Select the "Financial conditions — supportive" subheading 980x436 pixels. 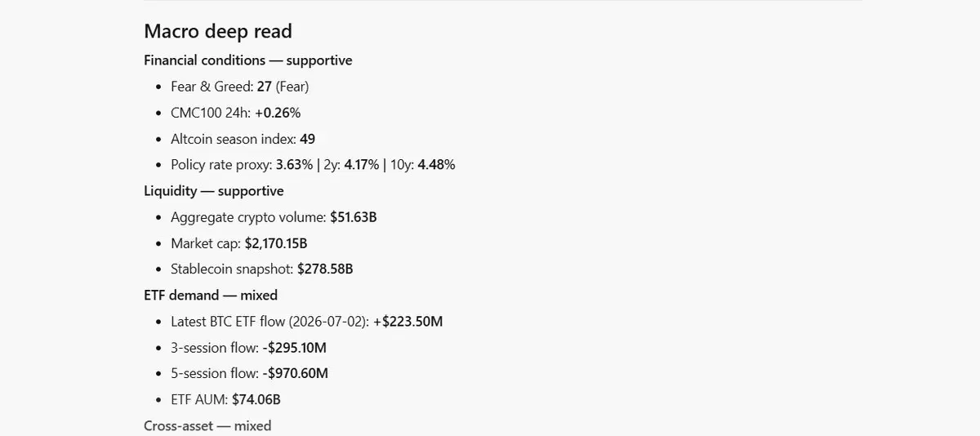(x=248, y=60)
